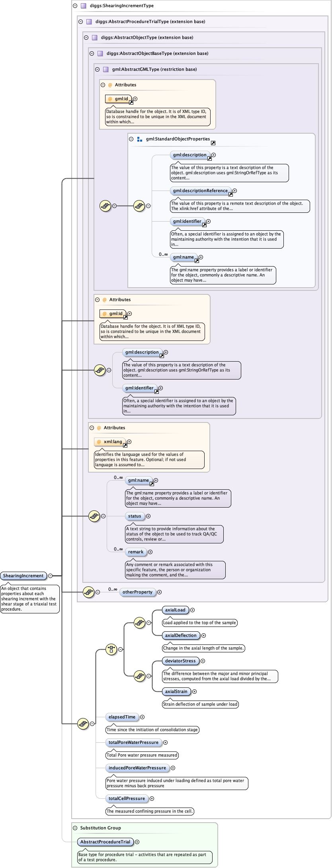This screenshot has height=868, width=332.
Task: Select the elapsedTime element
Action: coord(122,717)
